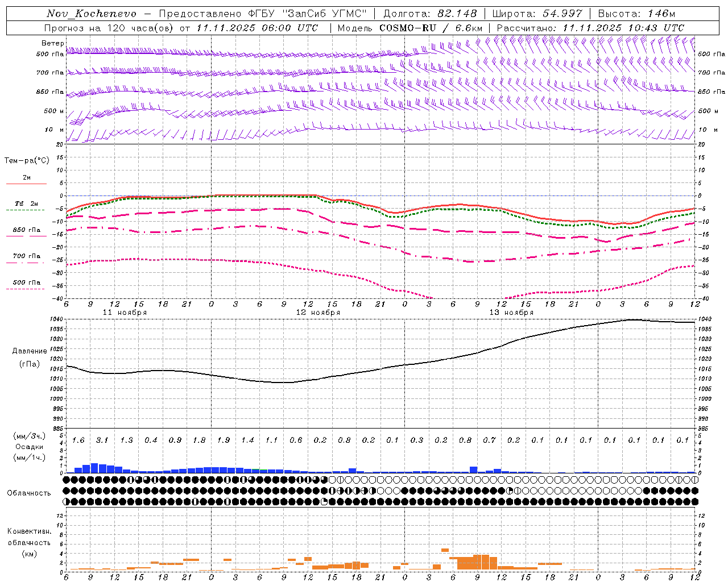Click the (гПа) unit label under Давление
The image size is (728, 582).
(28, 364)
